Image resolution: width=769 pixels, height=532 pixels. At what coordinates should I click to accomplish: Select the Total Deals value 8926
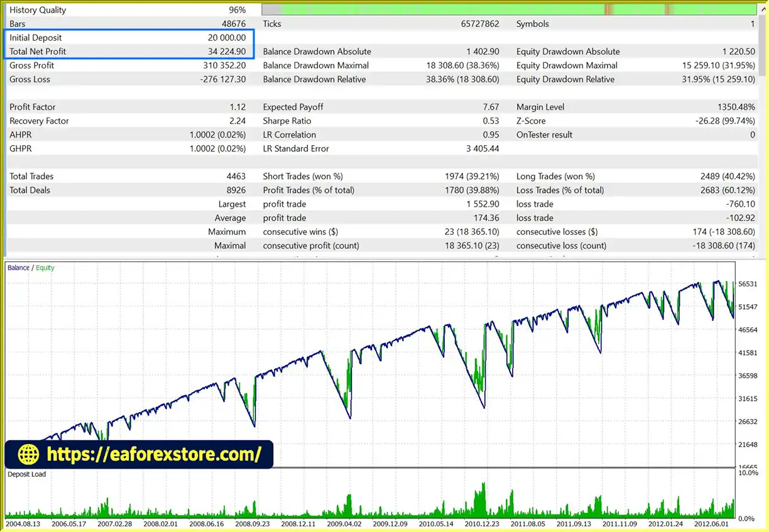236,190
